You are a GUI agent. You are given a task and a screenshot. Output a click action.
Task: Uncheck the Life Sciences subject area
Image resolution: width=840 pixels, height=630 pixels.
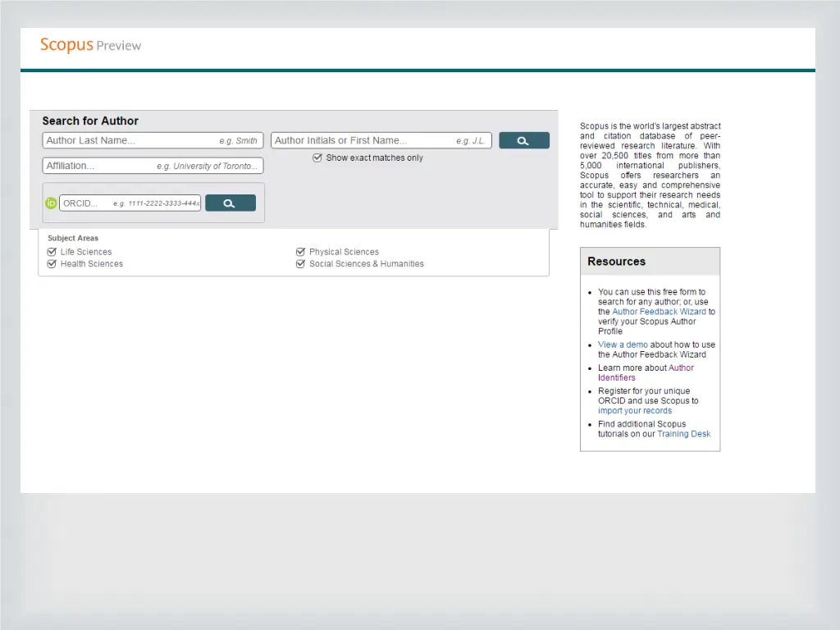click(x=52, y=252)
